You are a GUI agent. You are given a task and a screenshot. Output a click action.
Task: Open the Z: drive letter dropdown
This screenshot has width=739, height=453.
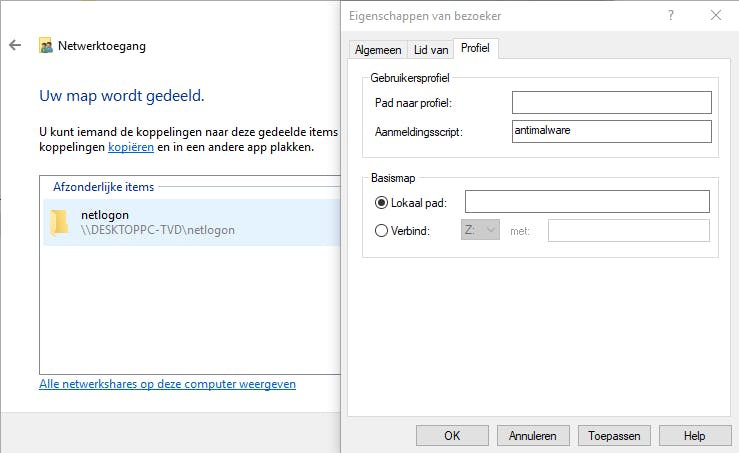click(x=480, y=231)
